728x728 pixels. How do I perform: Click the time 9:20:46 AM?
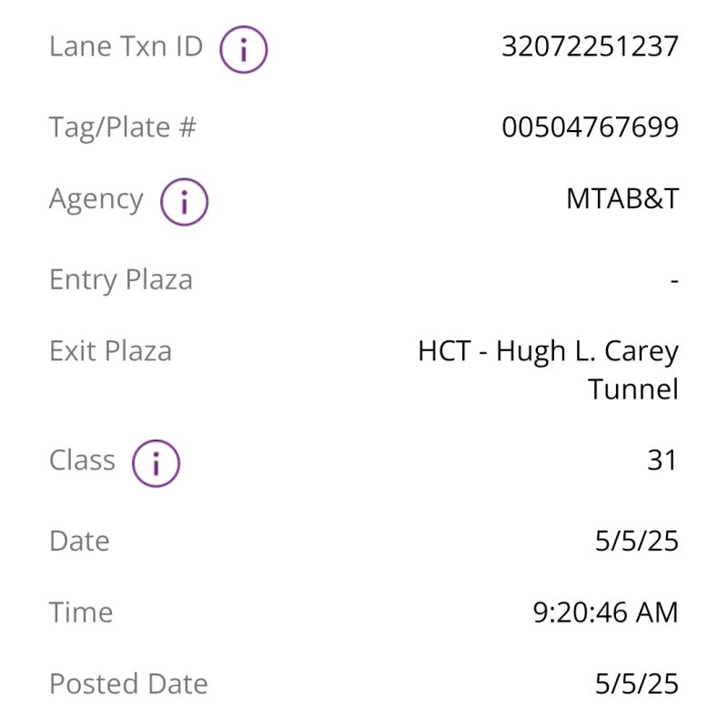pos(605,612)
